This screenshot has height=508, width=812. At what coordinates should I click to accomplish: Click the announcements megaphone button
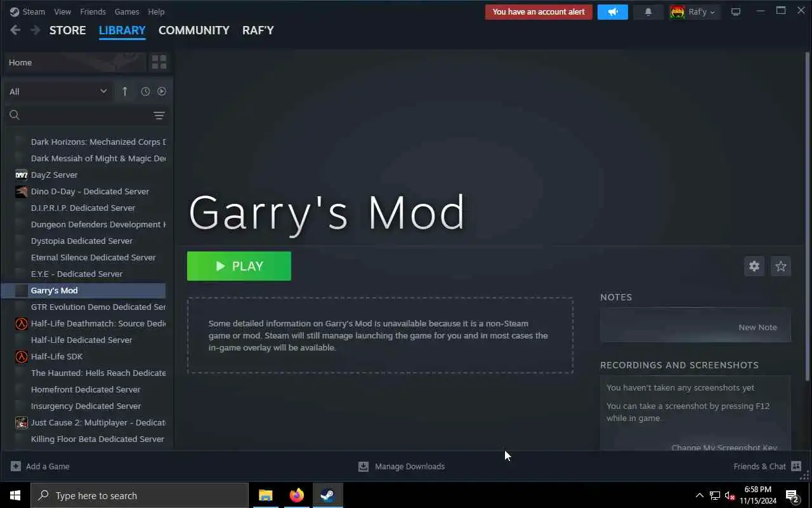coord(613,11)
